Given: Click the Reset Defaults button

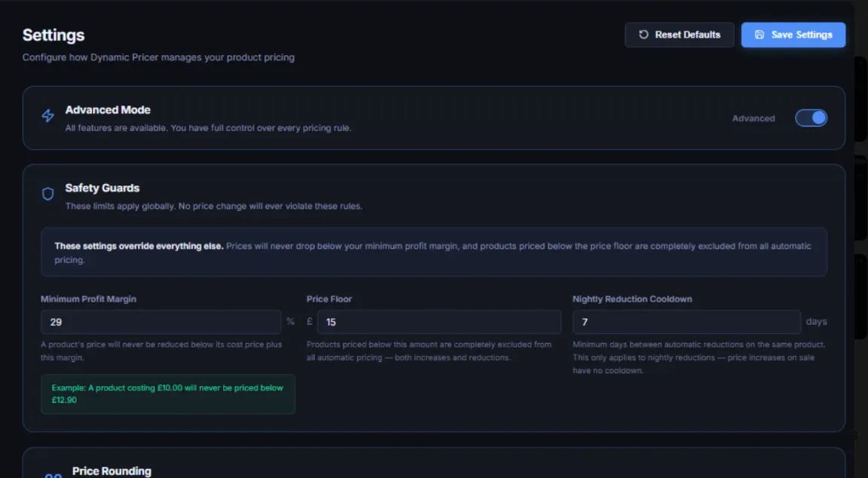Looking at the screenshot, I should [679, 35].
